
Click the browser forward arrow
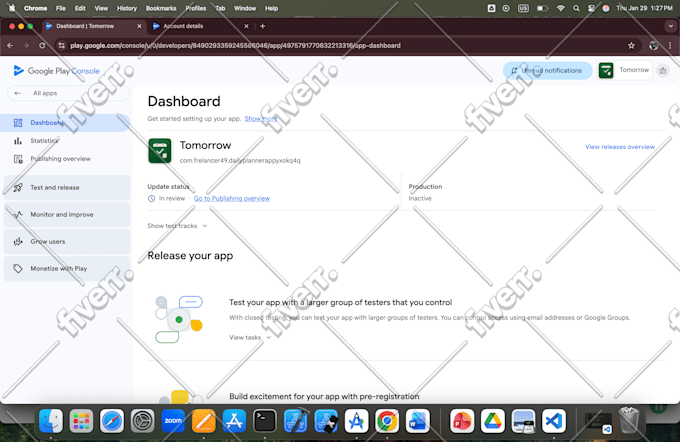(x=26, y=46)
